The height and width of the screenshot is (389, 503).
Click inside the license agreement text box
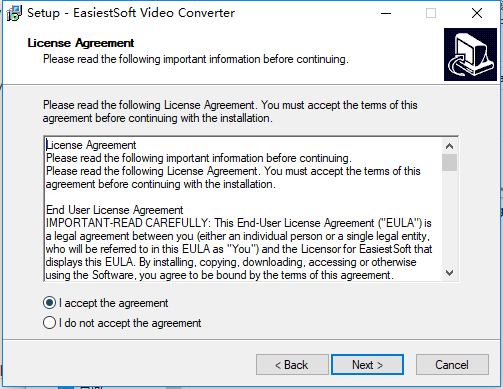click(x=244, y=210)
